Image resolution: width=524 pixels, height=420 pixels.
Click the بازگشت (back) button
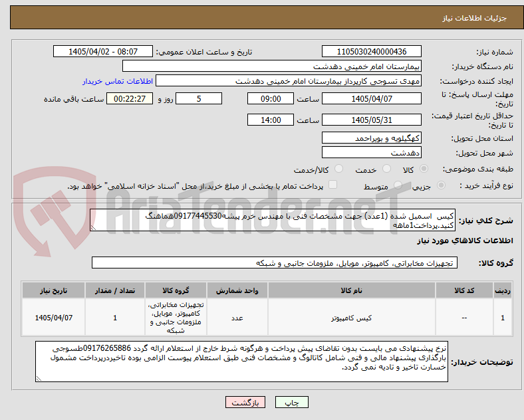245,402
